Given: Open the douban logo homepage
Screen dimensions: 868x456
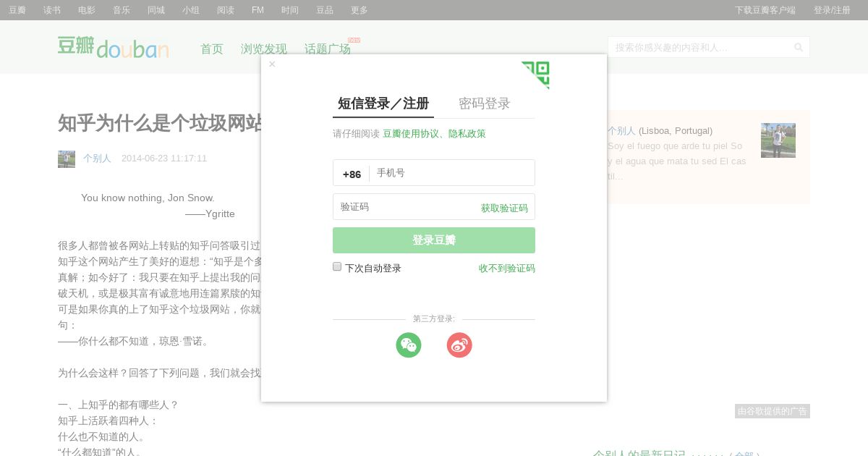Looking at the screenshot, I should tap(114, 47).
